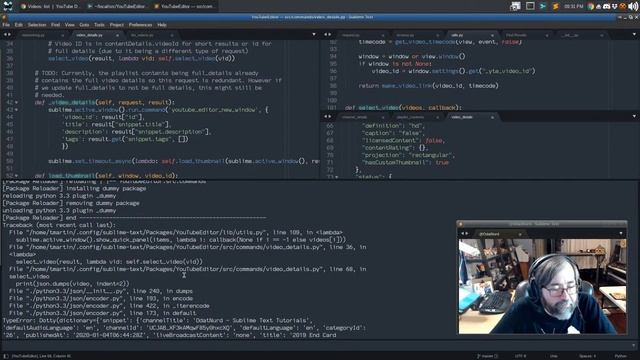The height and width of the screenshot is (360, 640).
Task: Open tab list dropdown in DdatNurd webcam window
Action: tap(621, 233)
